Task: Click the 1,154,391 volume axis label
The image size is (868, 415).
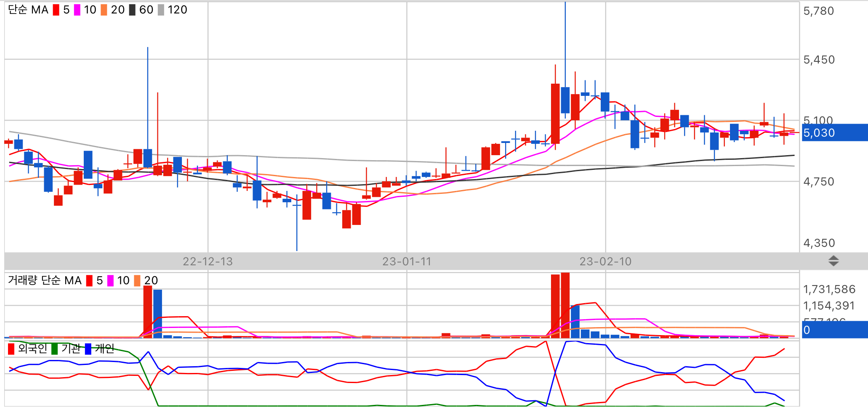Action: coord(829,306)
